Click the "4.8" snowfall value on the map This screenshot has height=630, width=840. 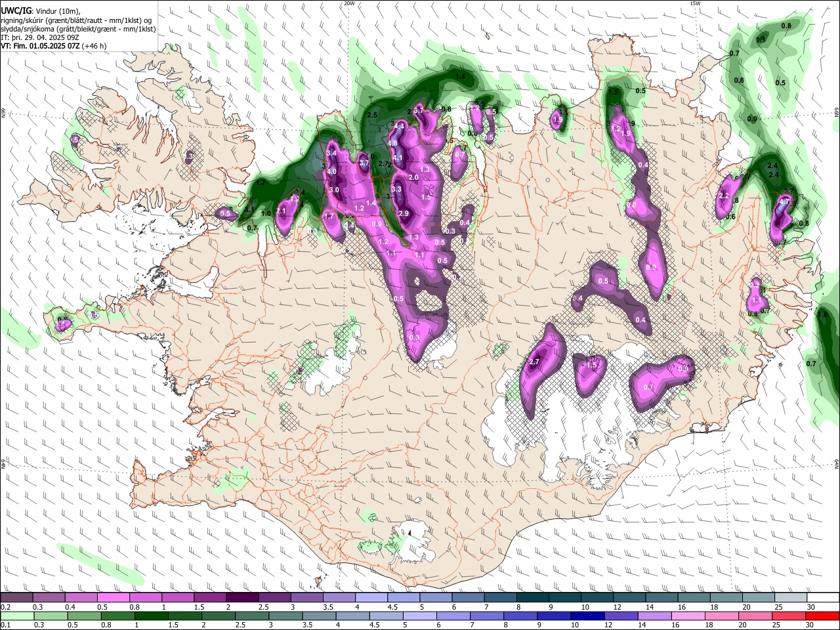(393, 143)
